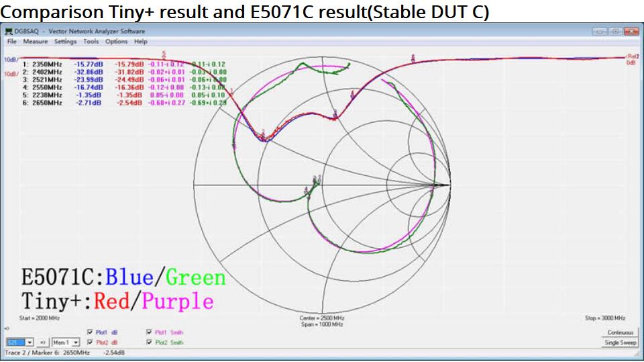
Task: Click the Center = 2500 MHz label
Action: coord(322,318)
